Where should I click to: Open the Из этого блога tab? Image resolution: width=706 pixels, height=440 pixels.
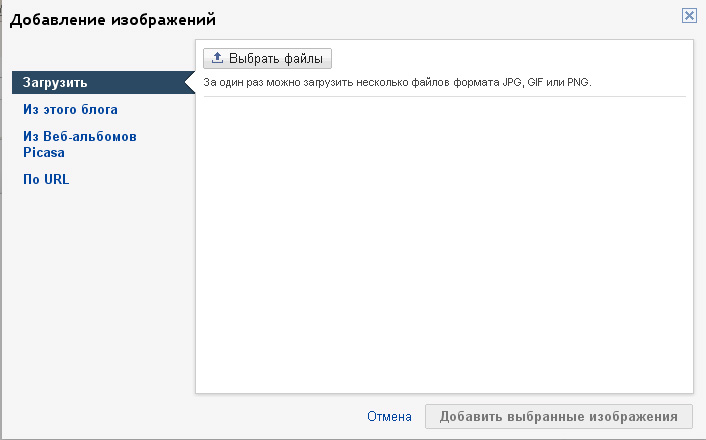coord(70,109)
